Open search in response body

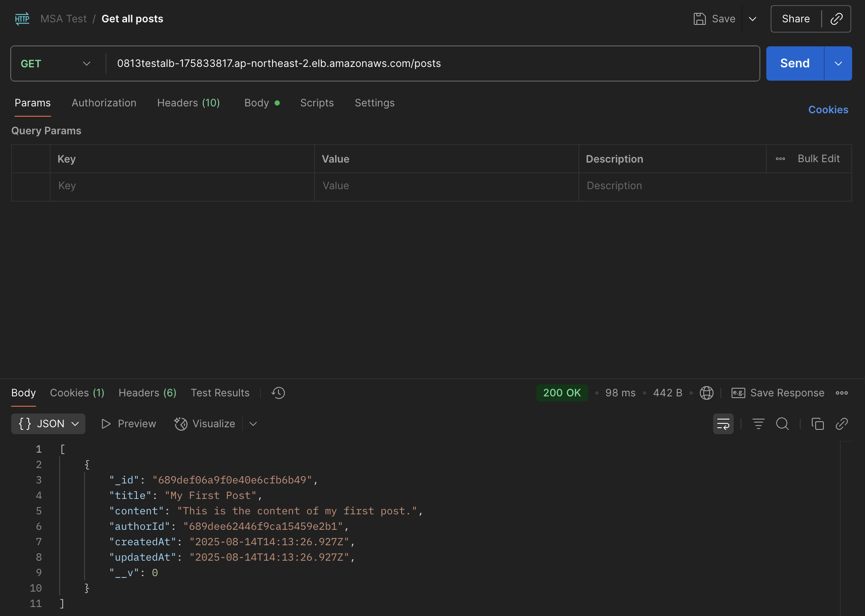point(782,424)
